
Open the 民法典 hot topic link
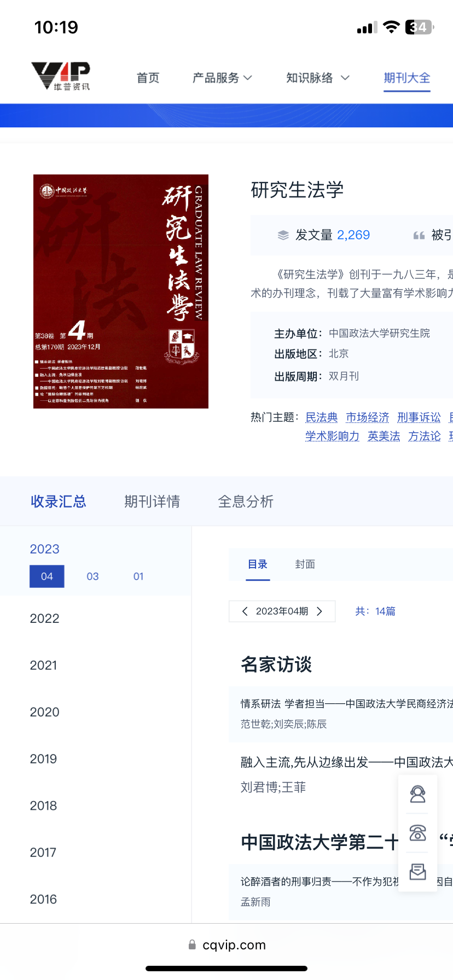(321, 418)
